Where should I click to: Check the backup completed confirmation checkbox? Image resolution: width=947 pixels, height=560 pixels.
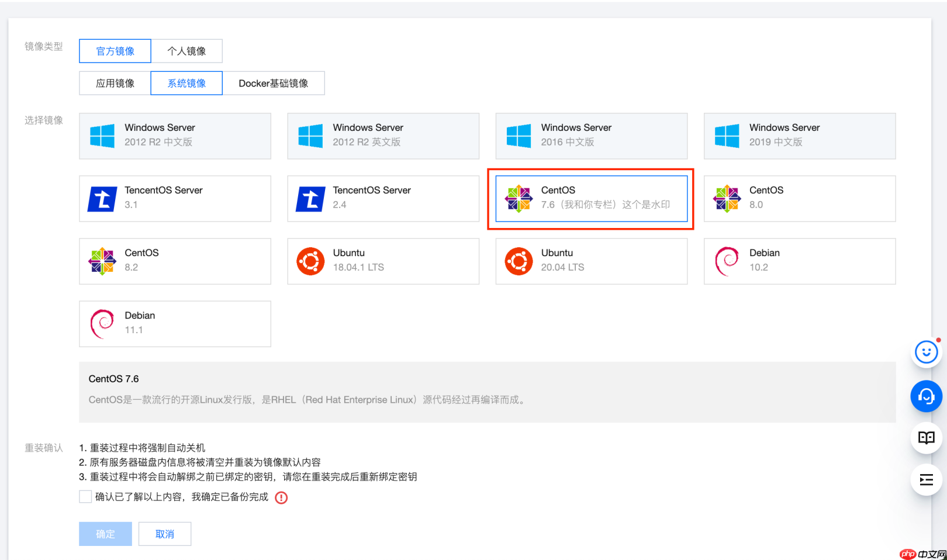[x=85, y=497]
